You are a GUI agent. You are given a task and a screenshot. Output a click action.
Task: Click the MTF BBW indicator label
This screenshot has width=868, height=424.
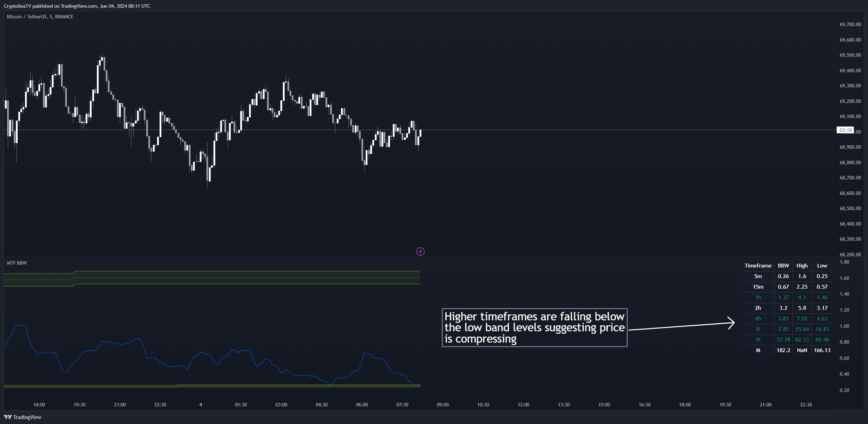click(17, 263)
